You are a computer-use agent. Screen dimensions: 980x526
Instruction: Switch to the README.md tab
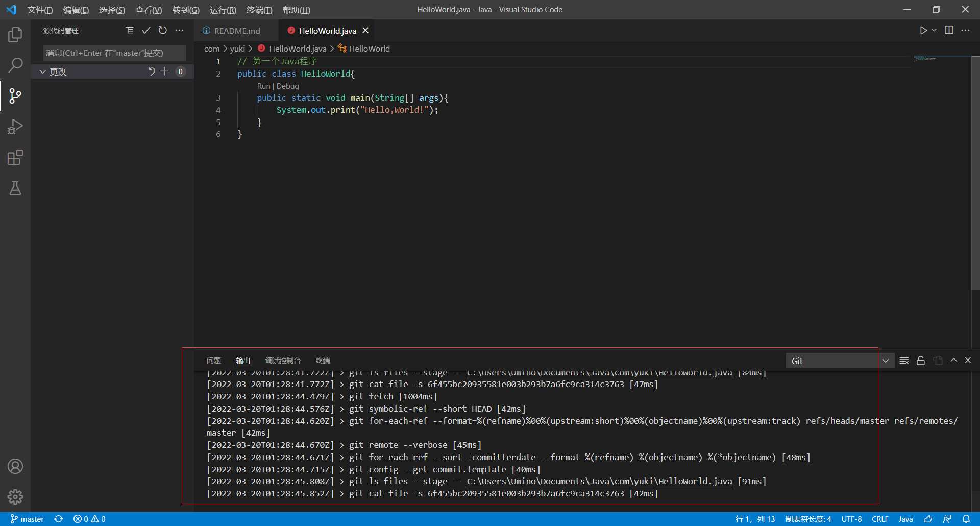tap(237, 31)
